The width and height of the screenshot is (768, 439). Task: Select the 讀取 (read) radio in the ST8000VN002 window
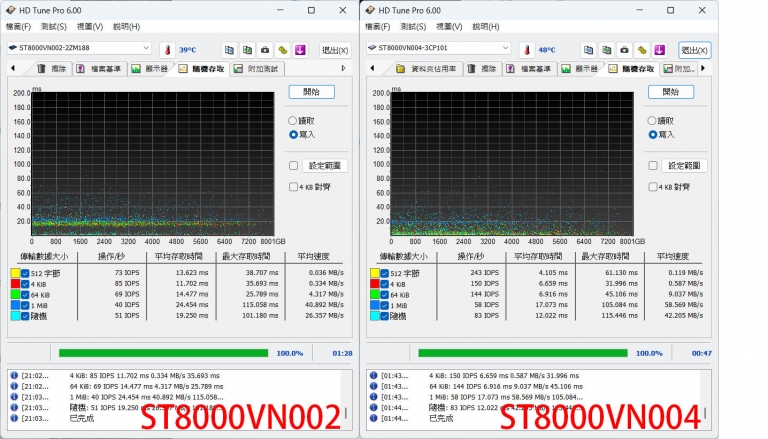tap(292, 121)
